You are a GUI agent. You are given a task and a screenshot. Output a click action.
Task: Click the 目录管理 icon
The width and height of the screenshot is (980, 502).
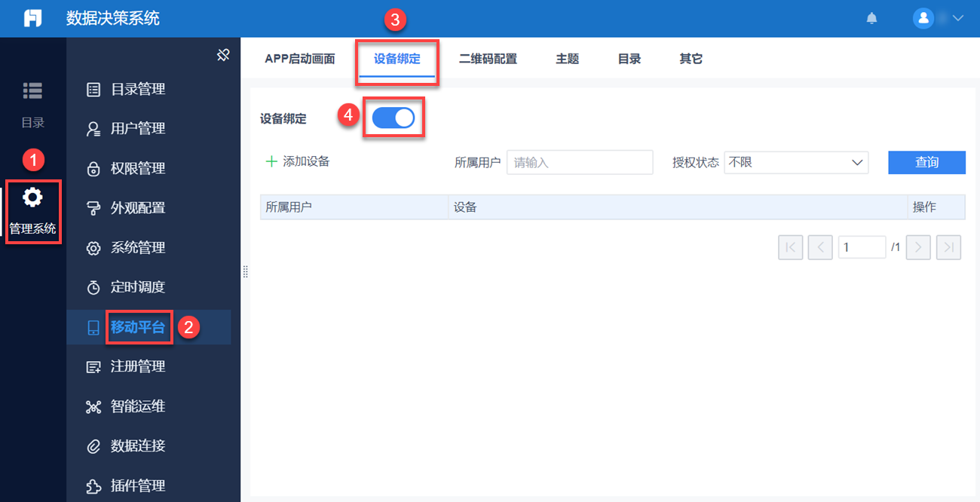(x=93, y=90)
